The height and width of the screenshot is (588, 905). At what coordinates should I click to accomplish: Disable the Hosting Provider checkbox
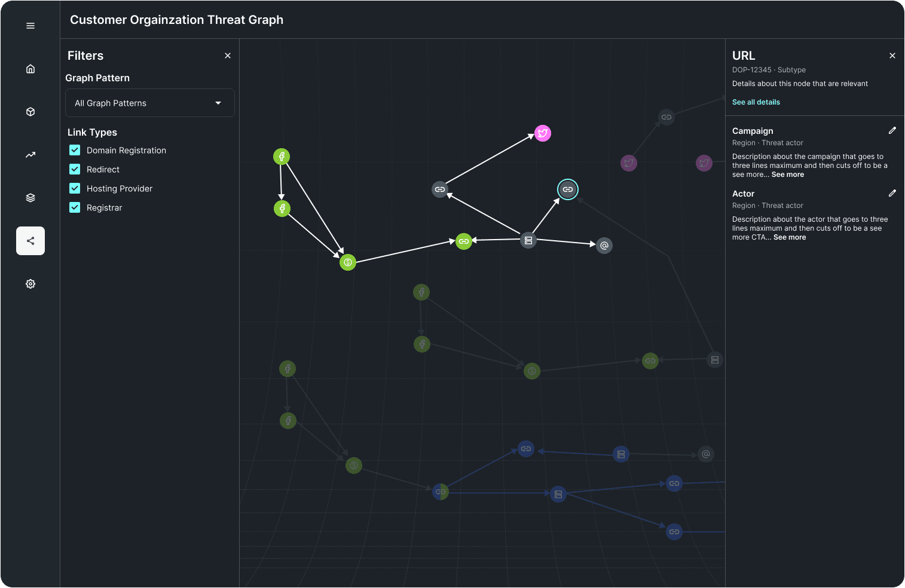coord(75,188)
